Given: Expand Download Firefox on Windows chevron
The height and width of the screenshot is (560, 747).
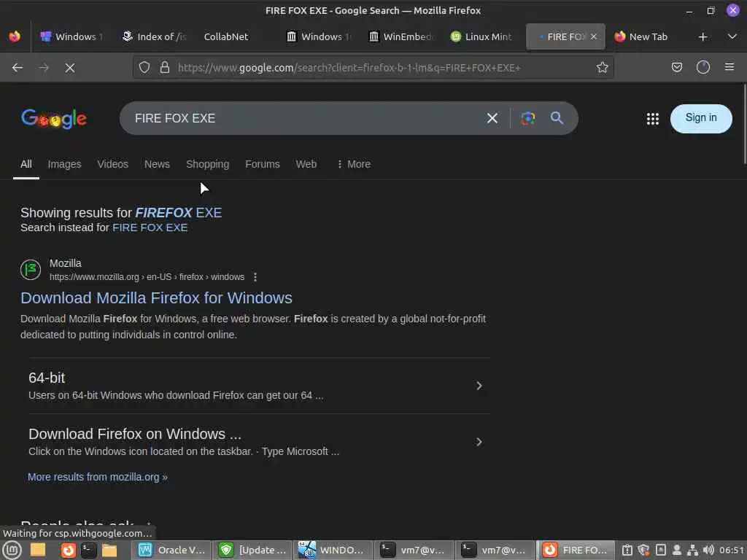Looking at the screenshot, I should click(479, 442).
